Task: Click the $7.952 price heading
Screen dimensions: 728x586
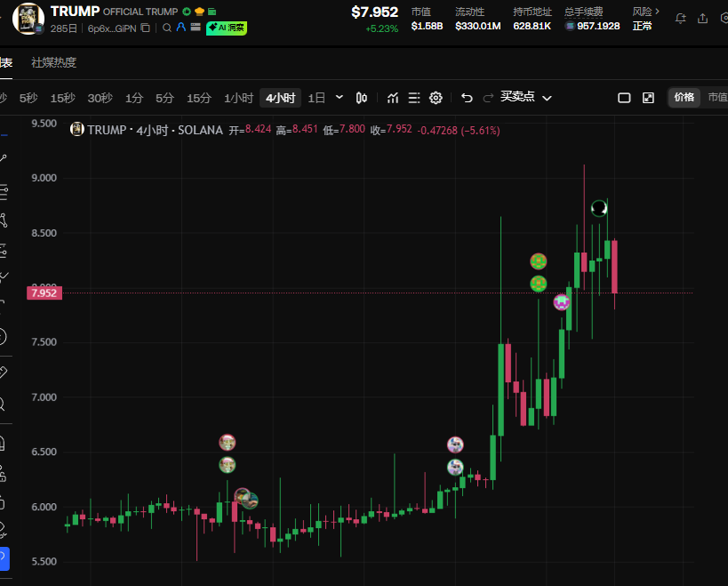Action: coord(375,12)
